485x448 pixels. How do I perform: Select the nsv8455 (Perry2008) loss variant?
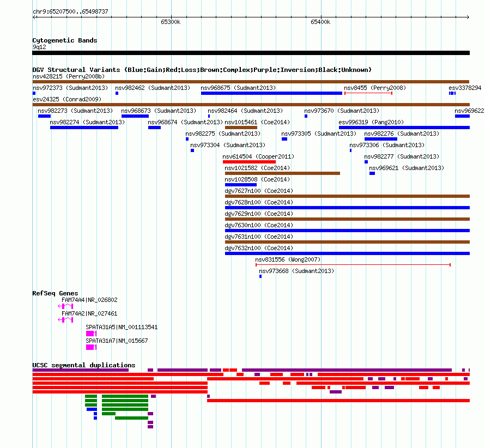(x=368, y=93)
